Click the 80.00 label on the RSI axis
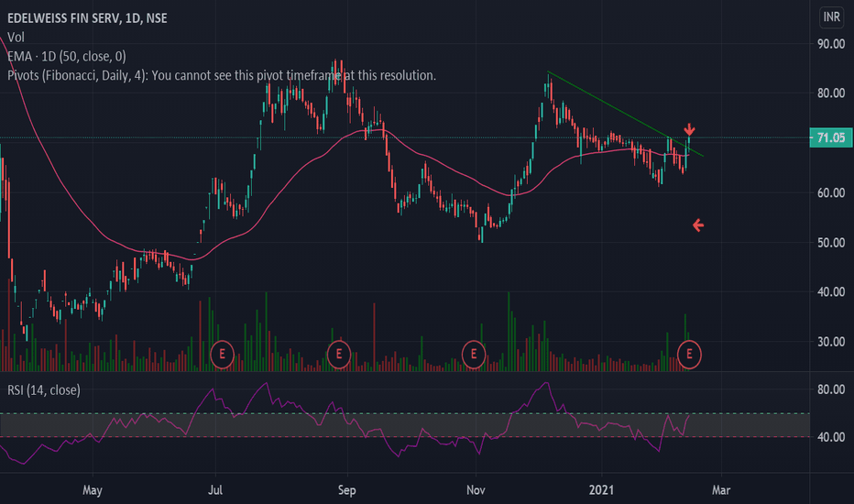 tap(831, 389)
